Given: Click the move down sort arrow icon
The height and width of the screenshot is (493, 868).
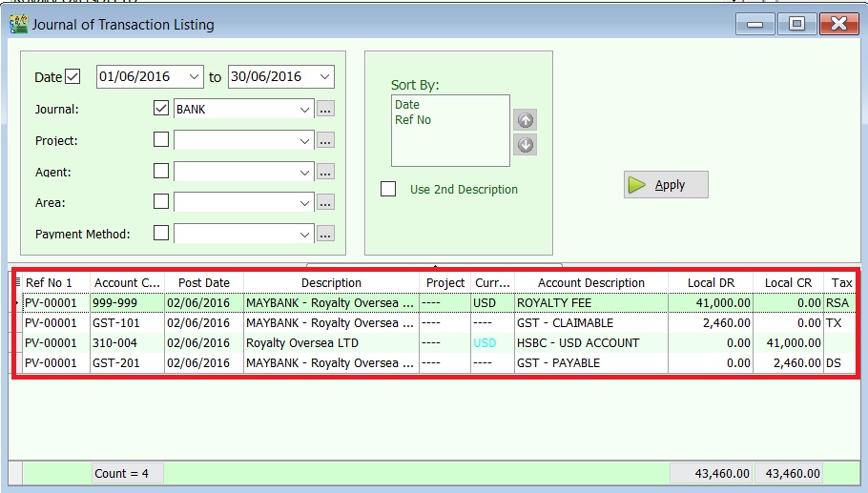Looking at the screenshot, I should pyautogui.click(x=525, y=145).
